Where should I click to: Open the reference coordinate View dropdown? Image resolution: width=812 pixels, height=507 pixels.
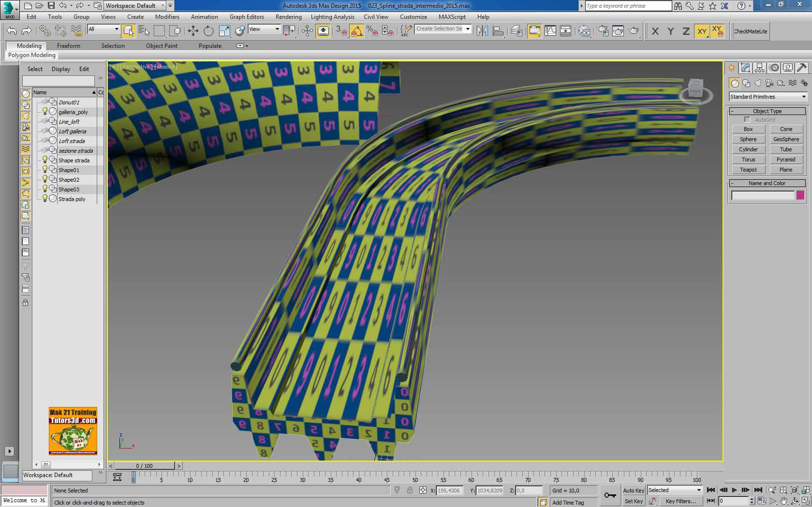click(x=264, y=29)
